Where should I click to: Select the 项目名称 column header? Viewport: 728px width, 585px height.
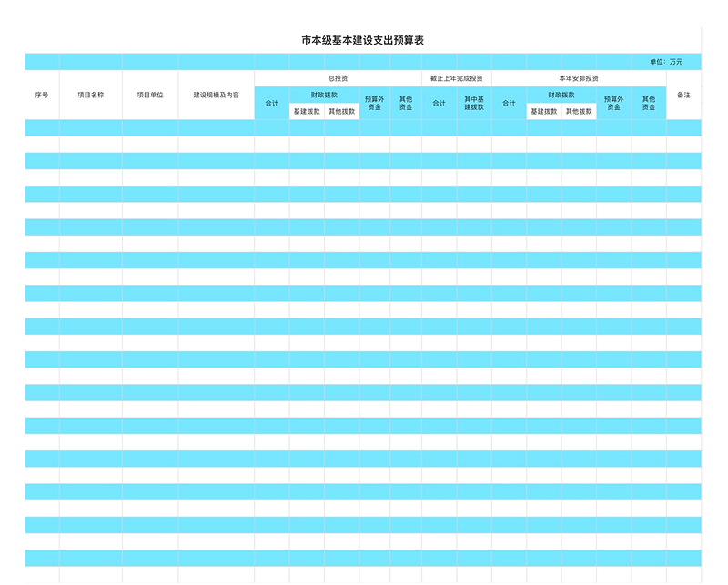(x=91, y=95)
